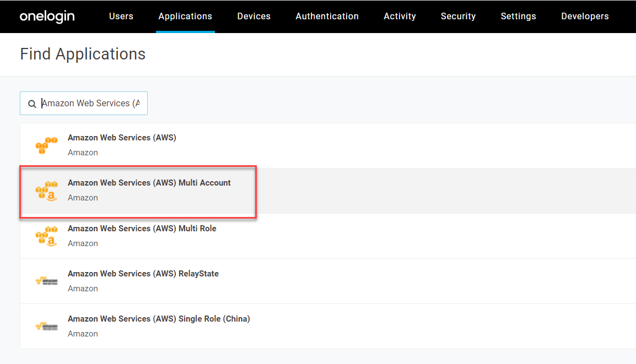Click the AWS RelayState app icon

[46, 281]
